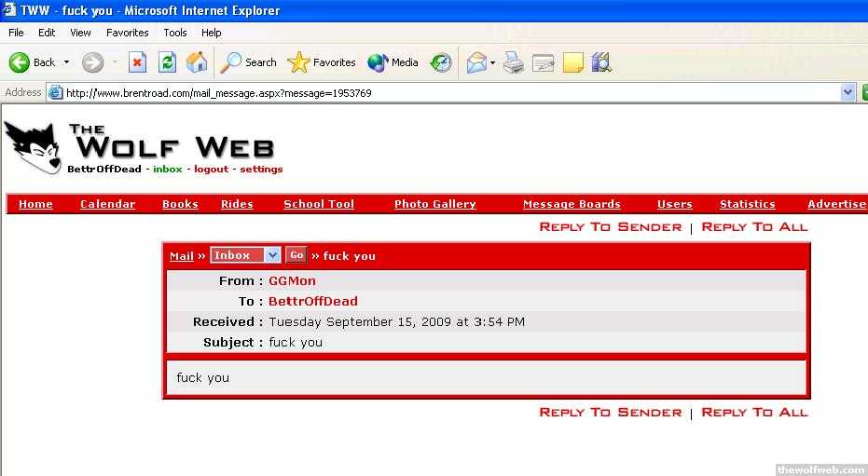Open the Media toolbar button
The image size is (868, 476).
(x=393, y=62)
